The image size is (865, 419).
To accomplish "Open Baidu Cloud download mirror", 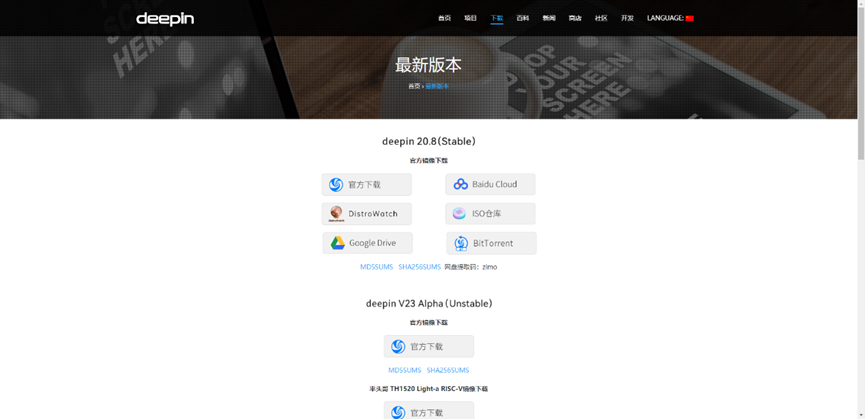I will pyautogui.click(x=490, y=184).
